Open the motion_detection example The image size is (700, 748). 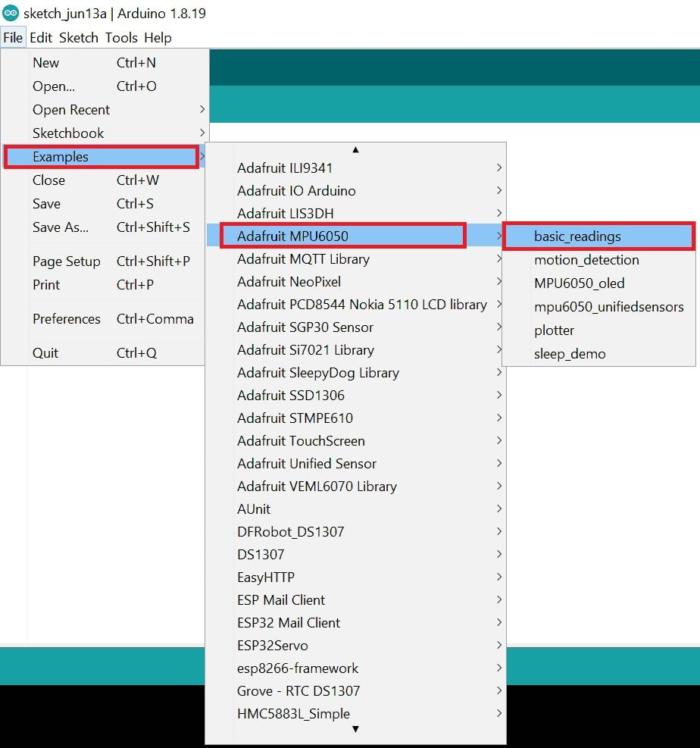click(x=586, y=260)
